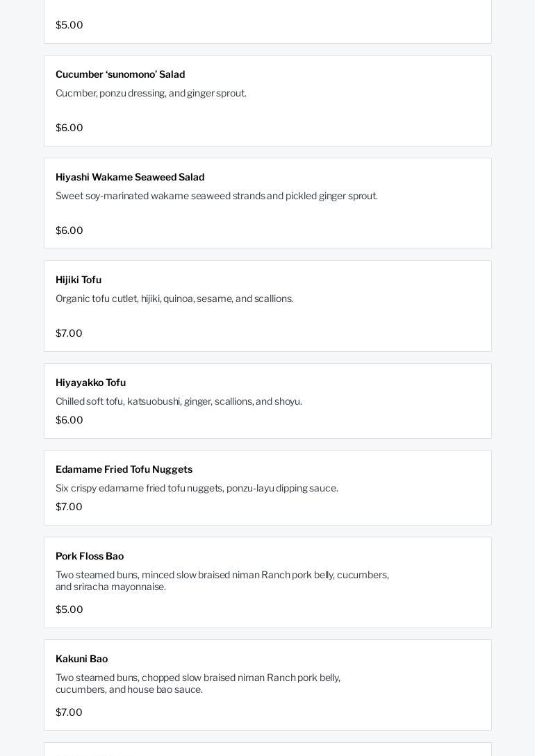
Task: Click the $7.00 price of Edamame Nuggets
Action: pos(69,507)
